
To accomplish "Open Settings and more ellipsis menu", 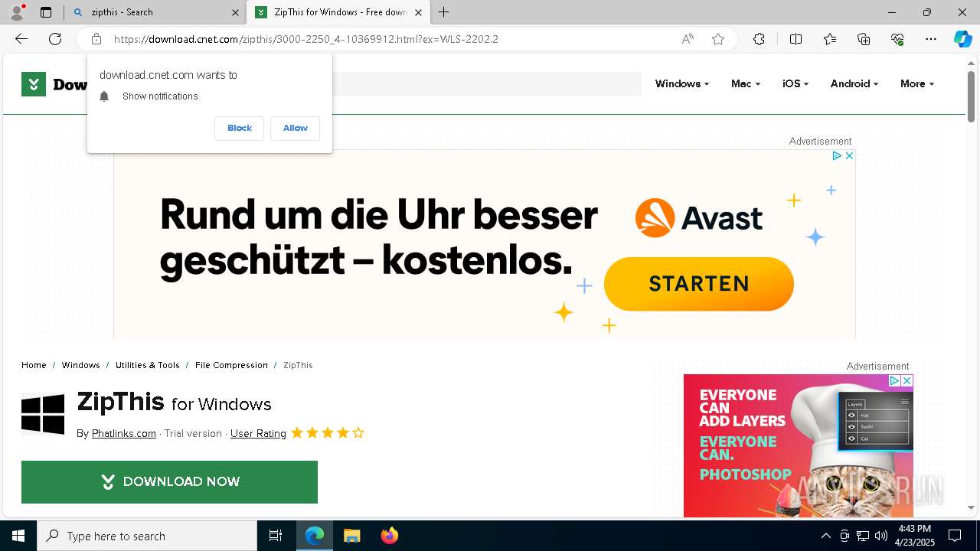I will 931,39.
